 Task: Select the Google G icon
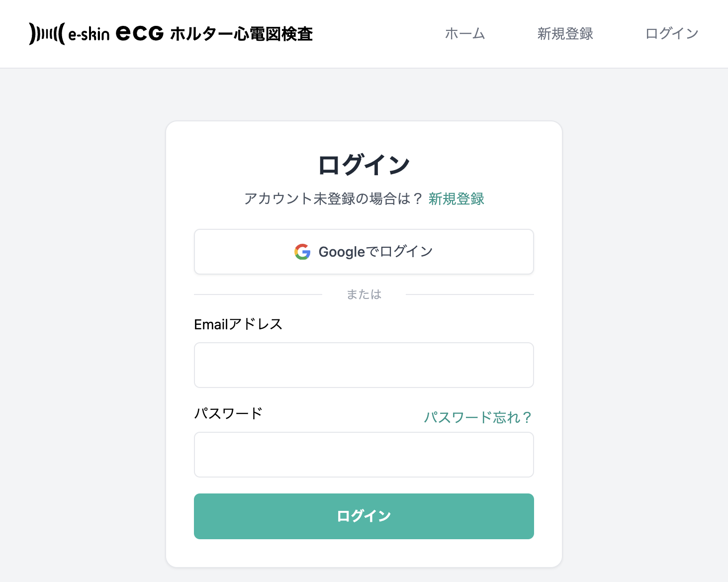pos(301,252)
